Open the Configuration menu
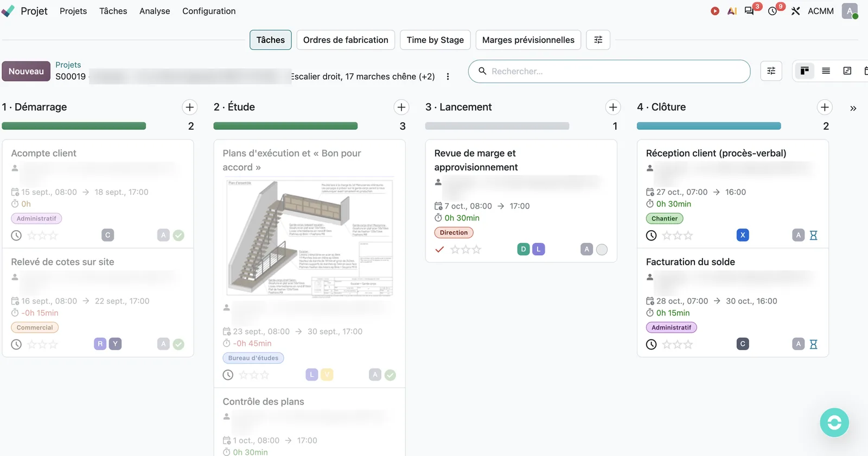 tap(209, 11)
